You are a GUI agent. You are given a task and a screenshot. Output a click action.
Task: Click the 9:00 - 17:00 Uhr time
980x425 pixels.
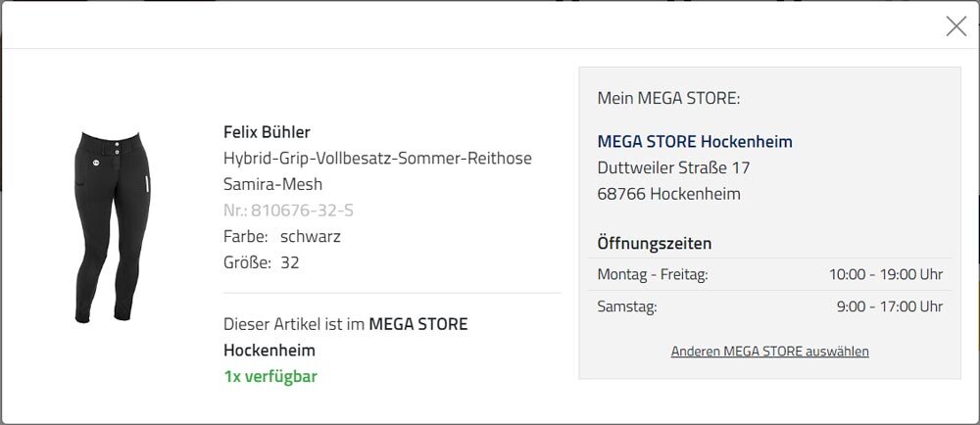click(890, 307)
